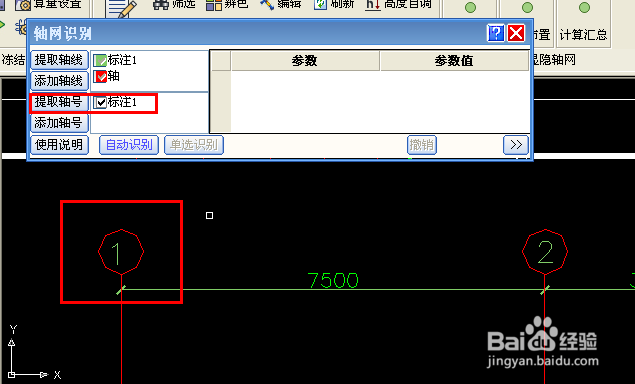The height and width of the screenshot is (384, 635).
Task: Open the blue question-mark help icon
Action: pyautogui.click(x=496, y=33)
